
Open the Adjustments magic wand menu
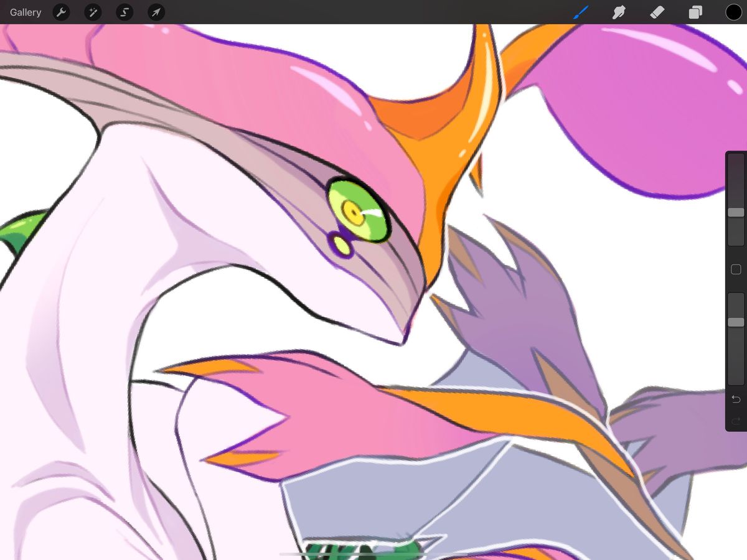(x=93, y=12)
